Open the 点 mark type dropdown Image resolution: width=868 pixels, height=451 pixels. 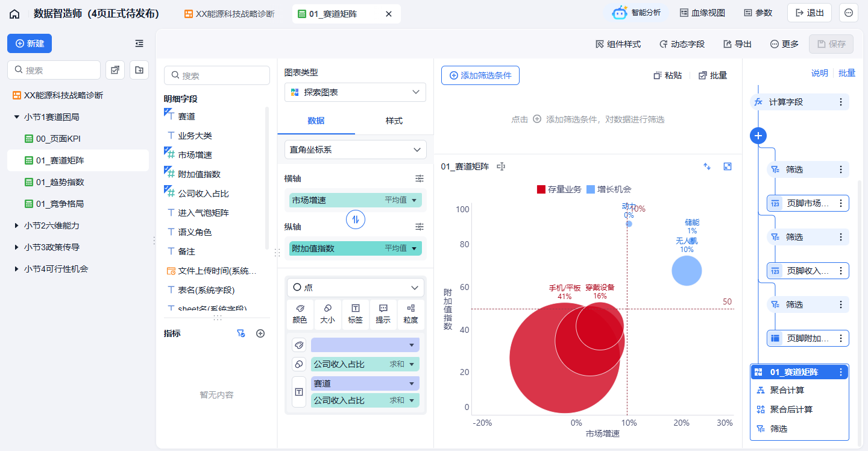coord(355,288)
